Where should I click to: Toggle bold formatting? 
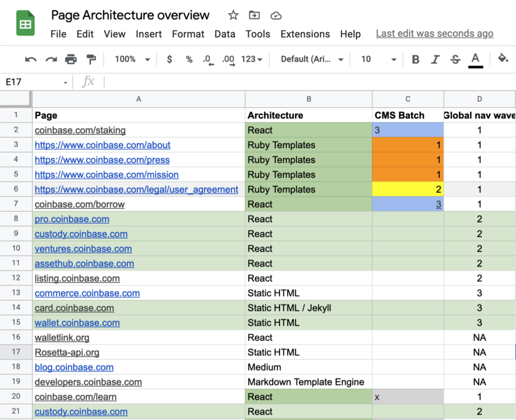pos(416,59)
